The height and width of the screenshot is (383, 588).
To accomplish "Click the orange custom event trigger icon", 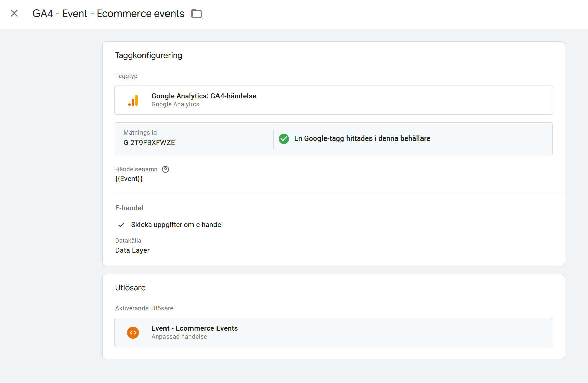I will pyautogui.click(x=133, y=333).
